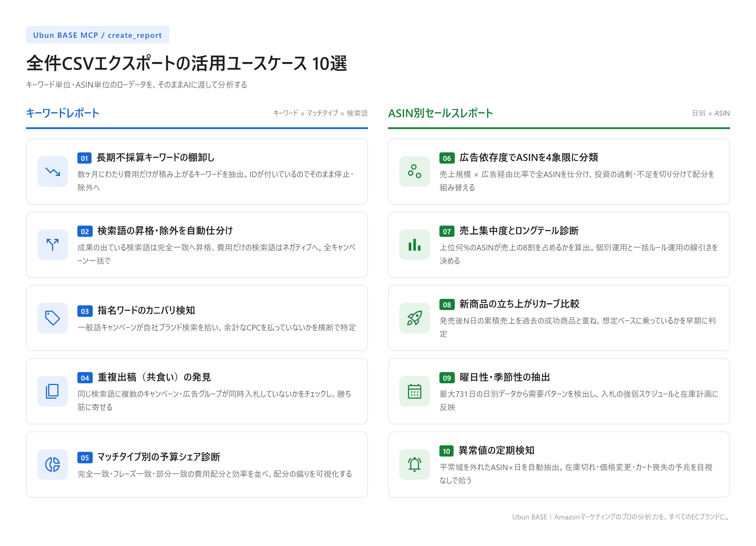Click the pie chart icon in card 05
756x546 pixels.
coord(53,464)
